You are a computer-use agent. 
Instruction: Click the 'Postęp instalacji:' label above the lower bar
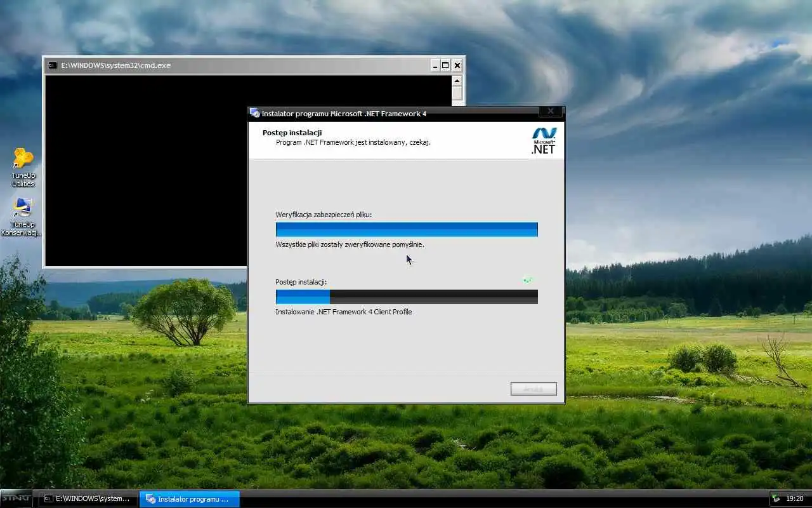point(301,282)
